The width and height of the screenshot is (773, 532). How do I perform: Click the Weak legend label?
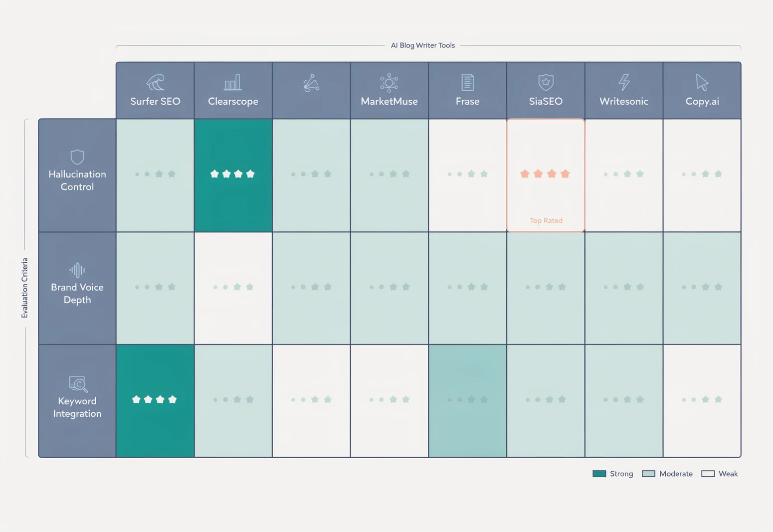point(728,474)
